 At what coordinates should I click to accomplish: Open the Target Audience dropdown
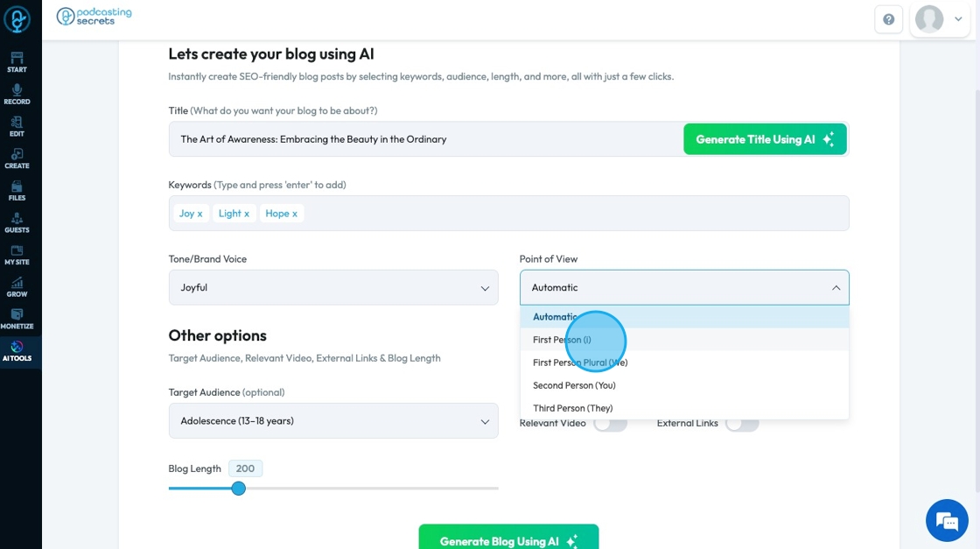[x=333, y=421]
